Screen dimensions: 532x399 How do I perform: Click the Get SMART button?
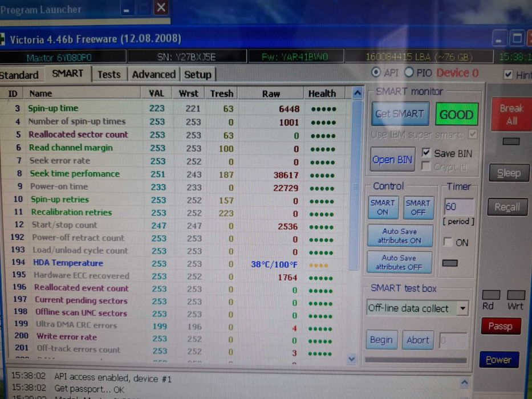400,113
